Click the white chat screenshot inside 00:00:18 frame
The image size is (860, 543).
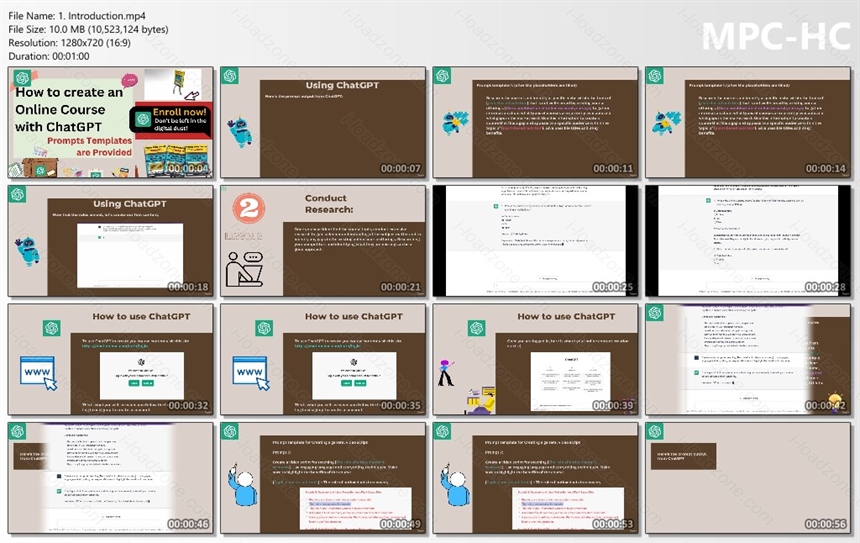130,256
